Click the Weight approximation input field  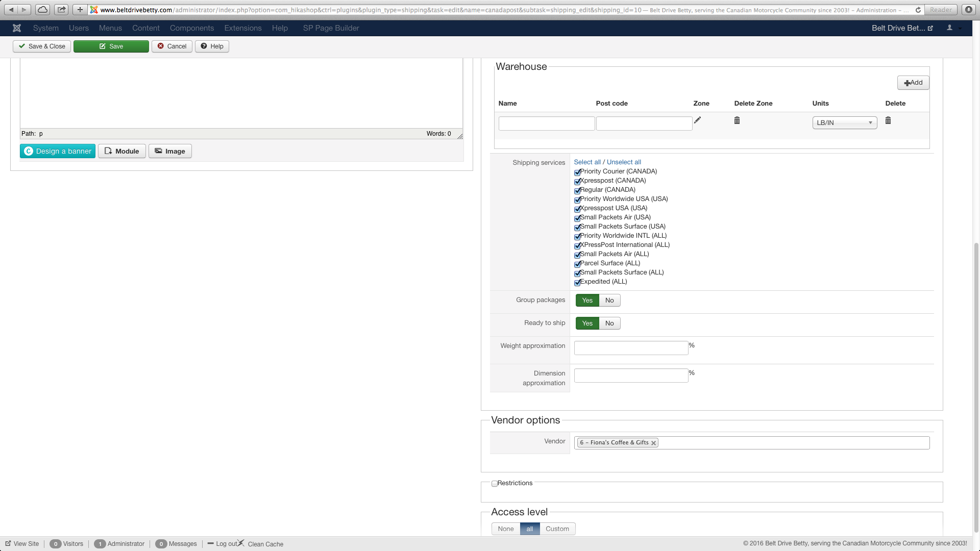631,348
